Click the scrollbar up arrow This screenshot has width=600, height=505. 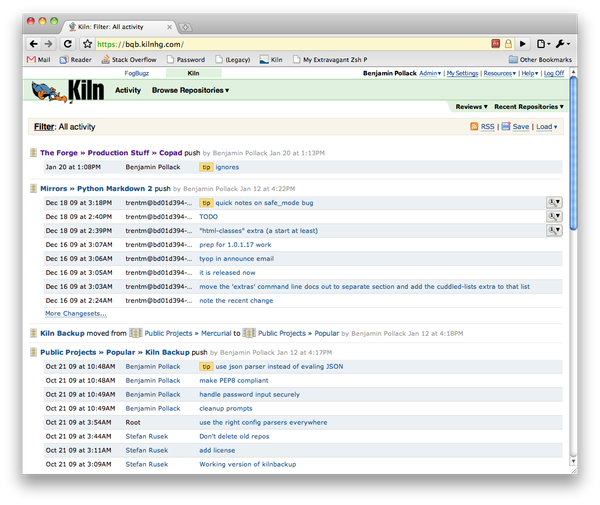573,72
